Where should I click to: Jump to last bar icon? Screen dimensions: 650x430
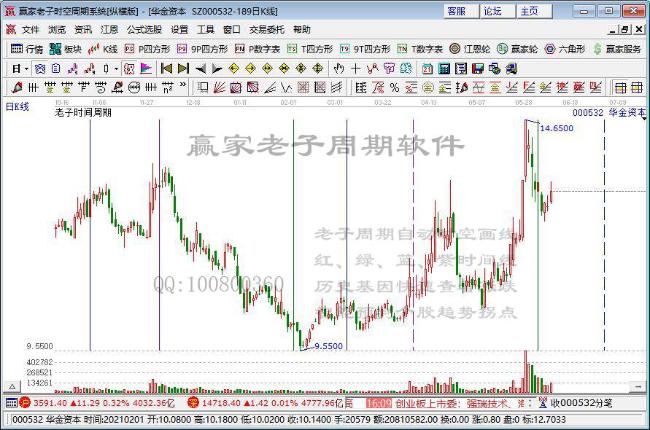point(183,68)
